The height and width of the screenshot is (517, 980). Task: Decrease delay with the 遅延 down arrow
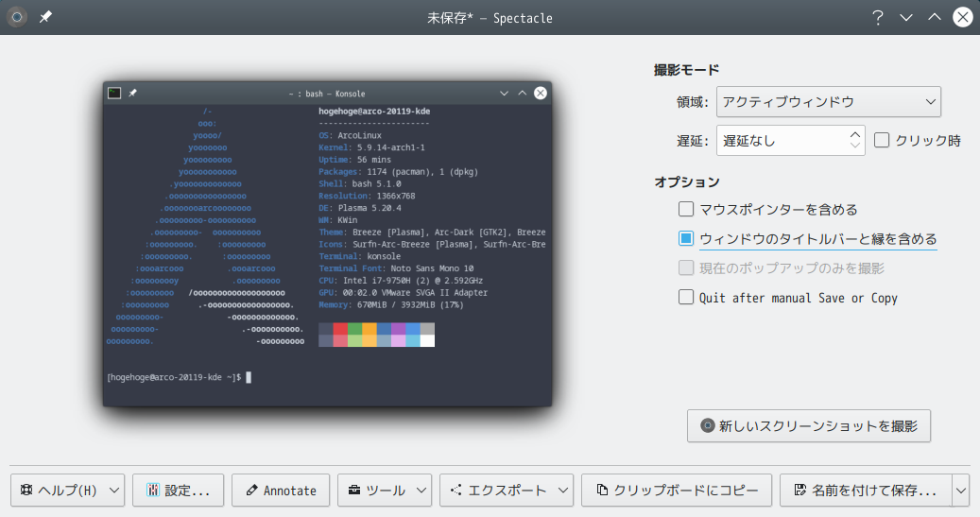855,146
